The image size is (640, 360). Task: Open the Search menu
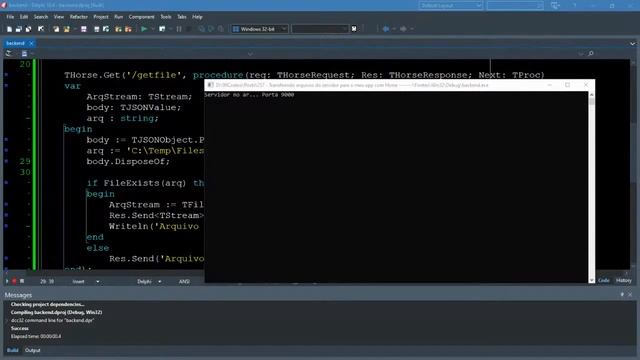[x=41, y=17]
